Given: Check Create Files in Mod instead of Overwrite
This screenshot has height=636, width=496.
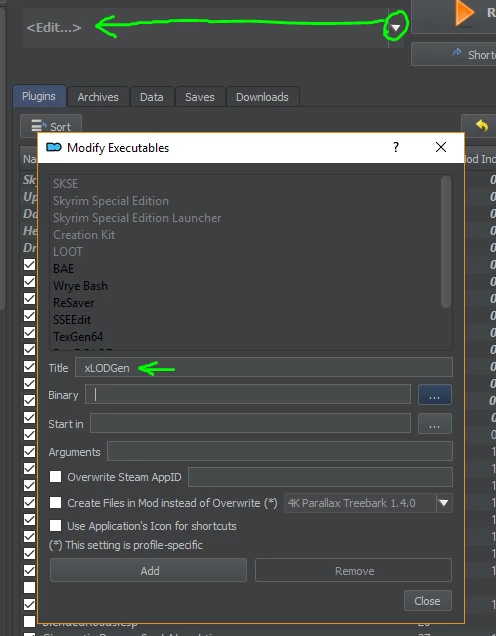Looking at the screenshot, I should (x=56, y=503).
